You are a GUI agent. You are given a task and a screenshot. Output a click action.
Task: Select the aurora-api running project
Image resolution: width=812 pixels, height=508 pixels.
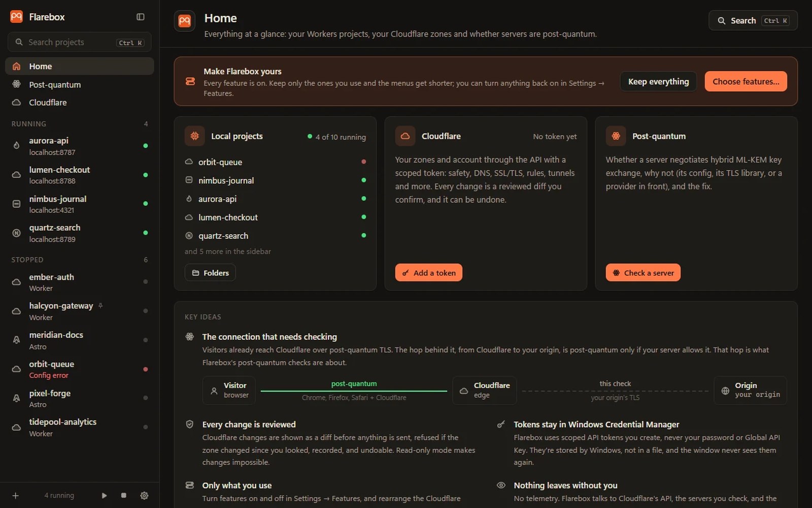coord(80,146)
